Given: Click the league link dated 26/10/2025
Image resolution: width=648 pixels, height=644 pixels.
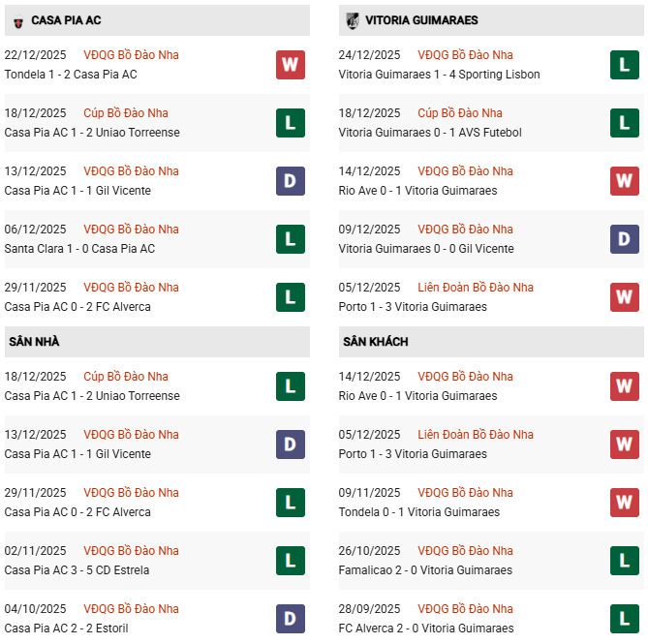Looking at the screenshot, I should tap(465, 551).
